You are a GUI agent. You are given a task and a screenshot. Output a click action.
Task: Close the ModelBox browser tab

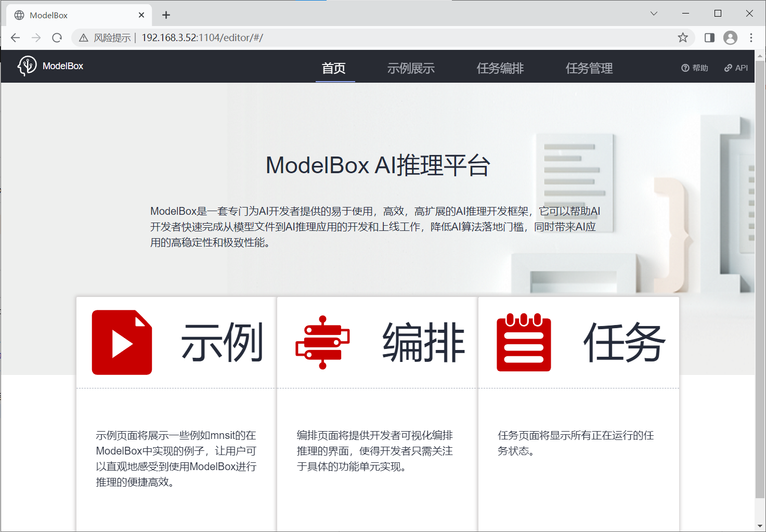point(141,15)
